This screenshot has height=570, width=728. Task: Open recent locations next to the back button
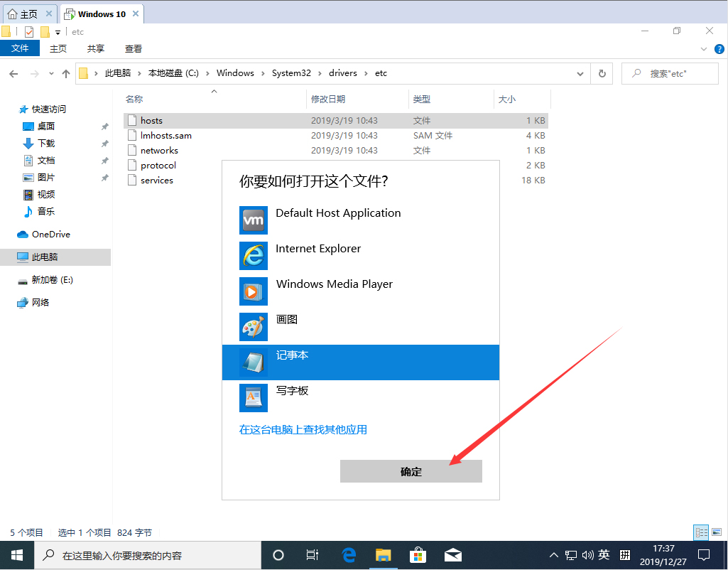tap(50, 73)
